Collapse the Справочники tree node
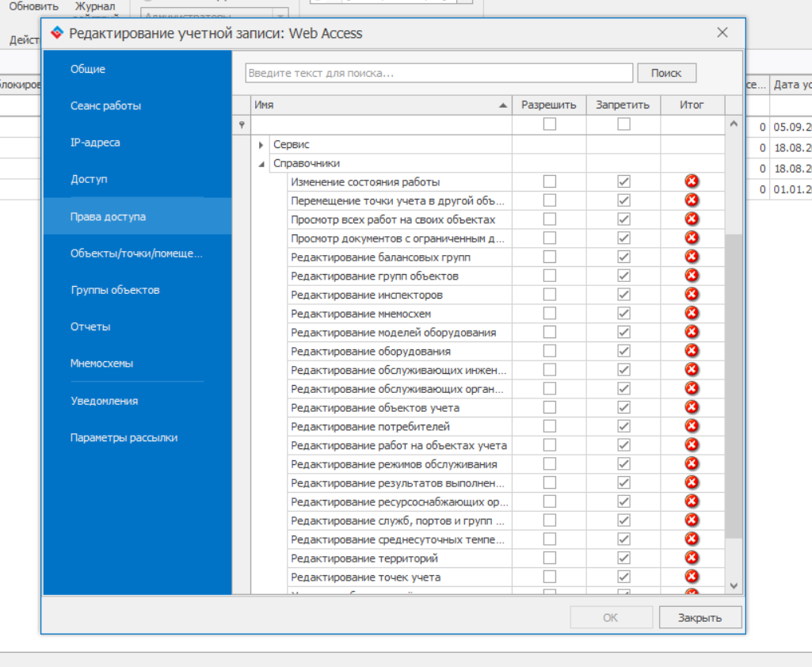Image resolution: width=812 pixels, height=667 pixels. (x=261, y=164)
